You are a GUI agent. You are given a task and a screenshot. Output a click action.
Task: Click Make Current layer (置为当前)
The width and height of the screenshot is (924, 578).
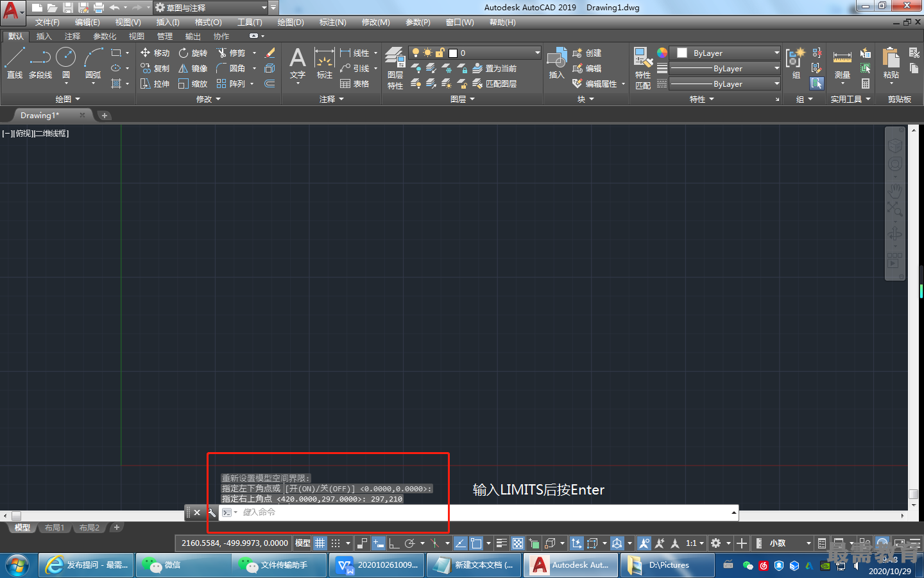click(x=494, y=68)
